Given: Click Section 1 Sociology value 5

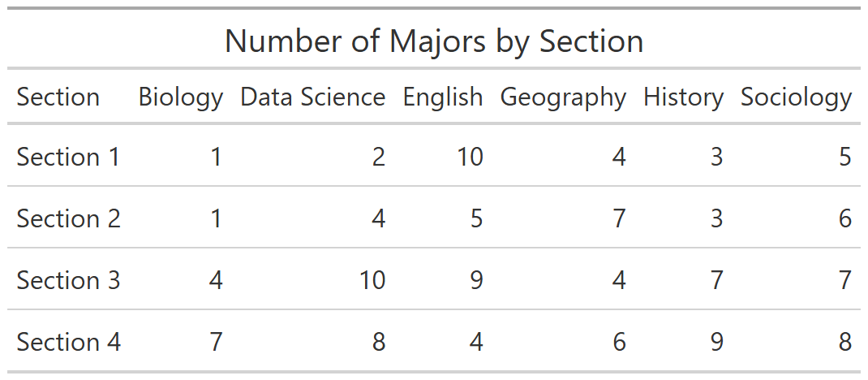Looking at the screenshot, I should [x=845, y=157].
